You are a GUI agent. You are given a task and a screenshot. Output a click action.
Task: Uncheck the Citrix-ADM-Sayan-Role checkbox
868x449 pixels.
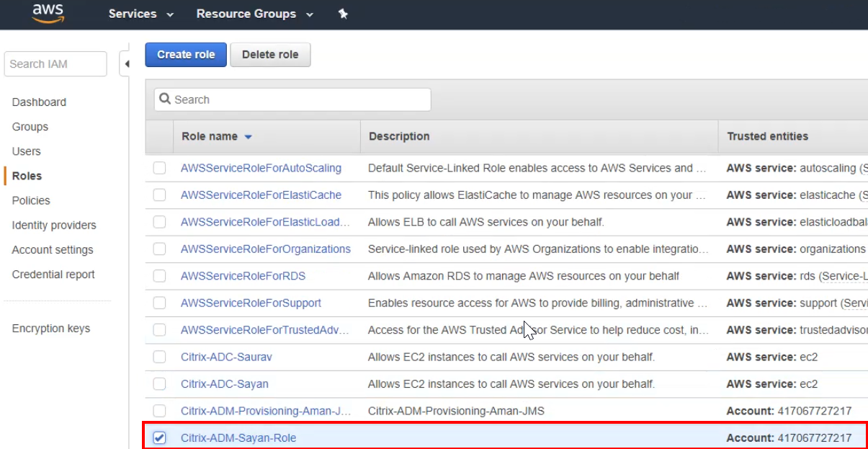coord(159,438)
